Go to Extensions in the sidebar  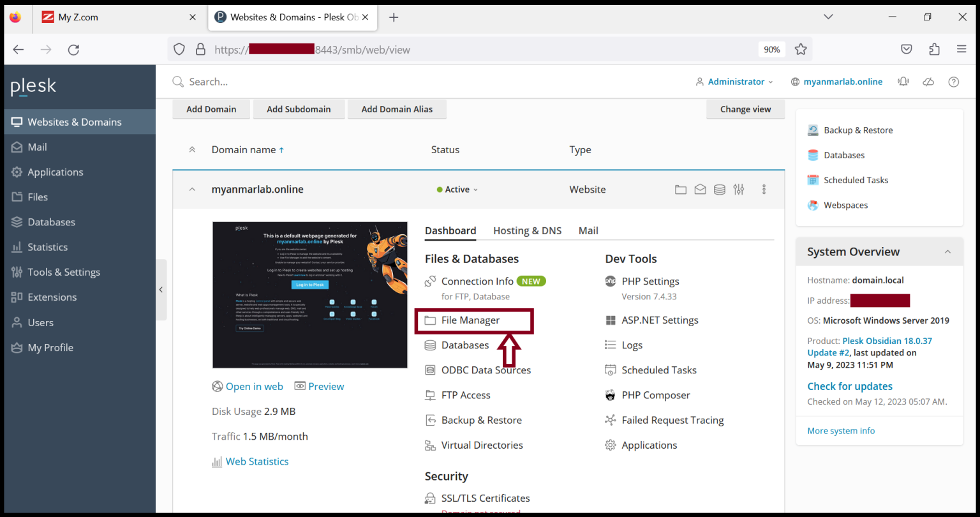(79, 297)
